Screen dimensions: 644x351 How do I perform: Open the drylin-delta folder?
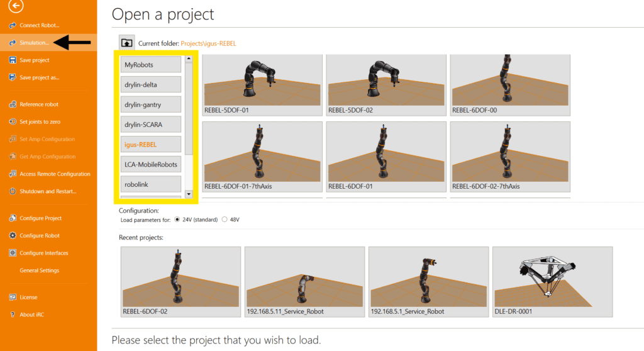151,85
